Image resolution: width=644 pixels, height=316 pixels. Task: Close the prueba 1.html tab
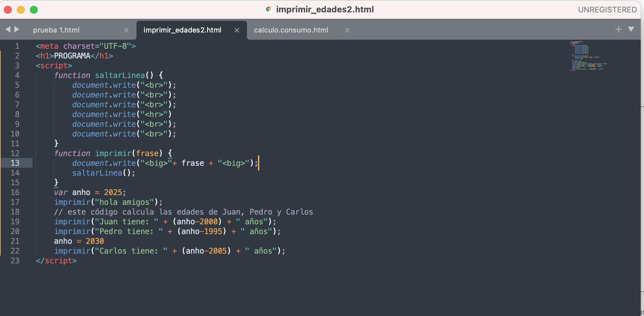coord(126,30)
